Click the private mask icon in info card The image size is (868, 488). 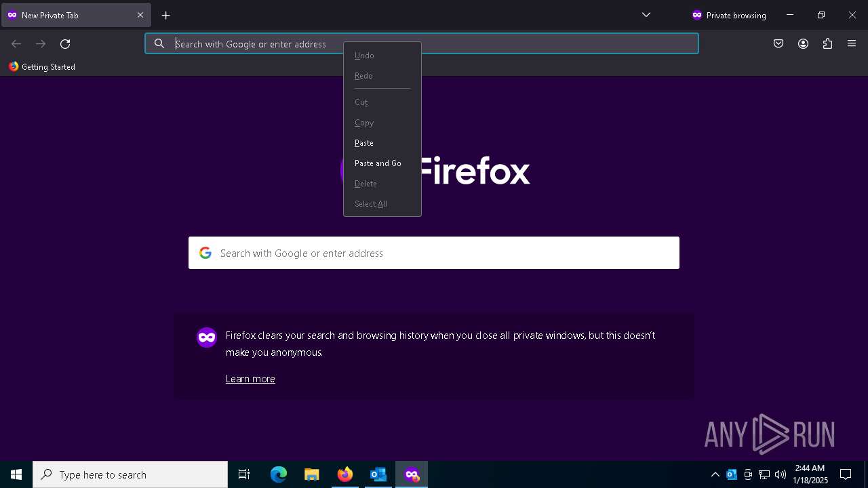coord(207,337)
